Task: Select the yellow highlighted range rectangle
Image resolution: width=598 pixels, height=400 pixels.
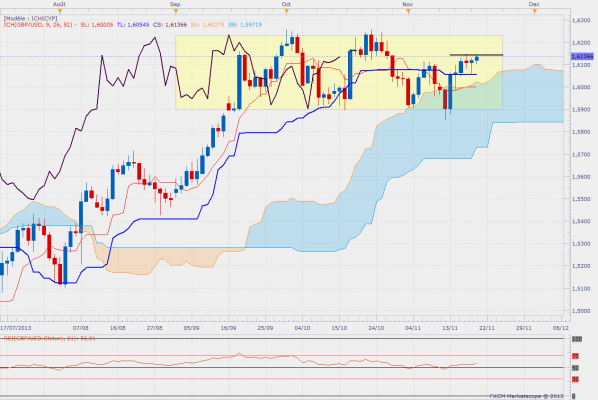Action: click(x=339, y=72)
